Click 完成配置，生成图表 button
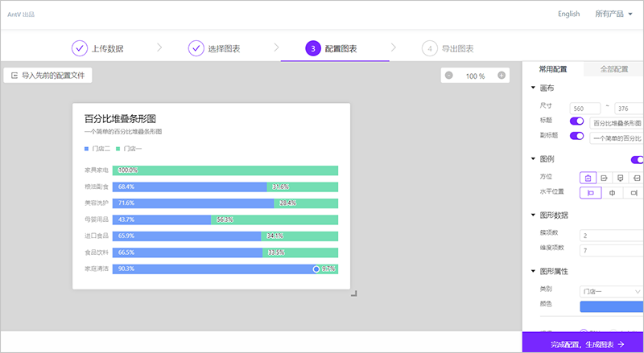Screen dimensions: 644x353 pyautogui.click(x=583, y=343)
